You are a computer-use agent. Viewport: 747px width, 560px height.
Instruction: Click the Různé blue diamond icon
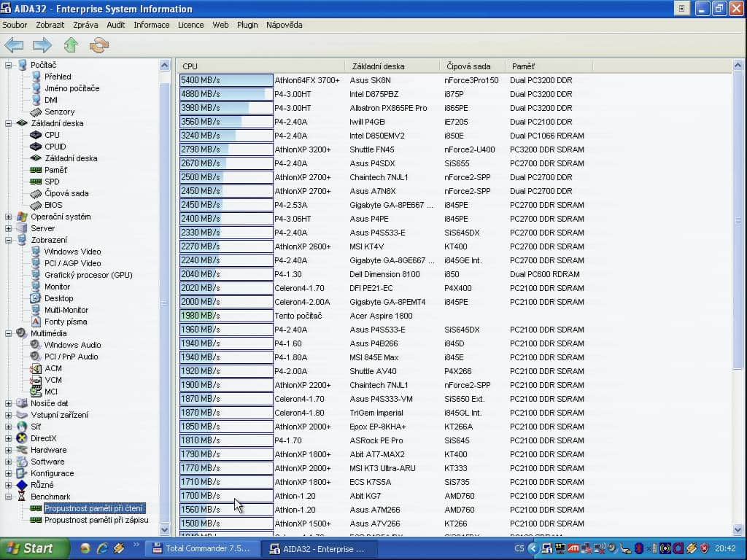(x=22, y=485)
